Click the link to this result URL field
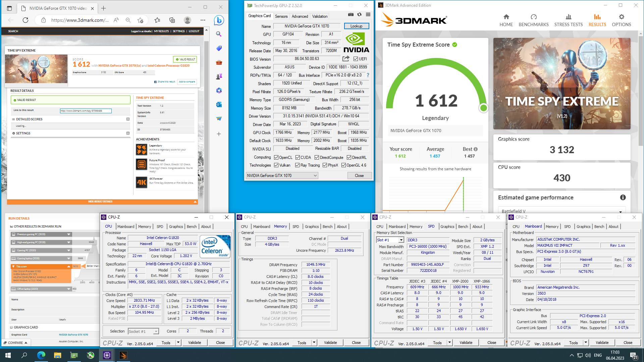 tap(86, 111)
